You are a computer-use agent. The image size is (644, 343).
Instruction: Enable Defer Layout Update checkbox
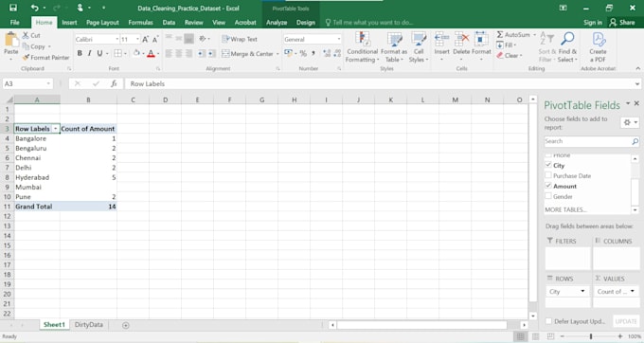click(548, 321)
